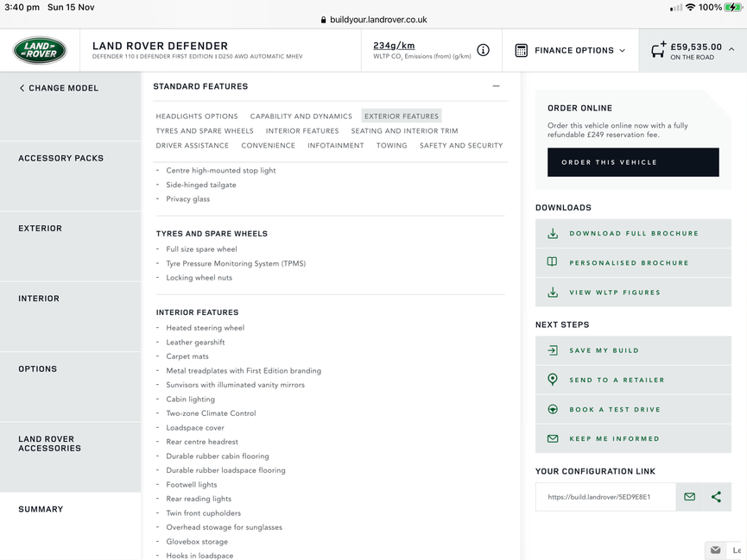Jump to Capability and Dynamics tab
Screen dimensions: 747x560
pos(301,116)
